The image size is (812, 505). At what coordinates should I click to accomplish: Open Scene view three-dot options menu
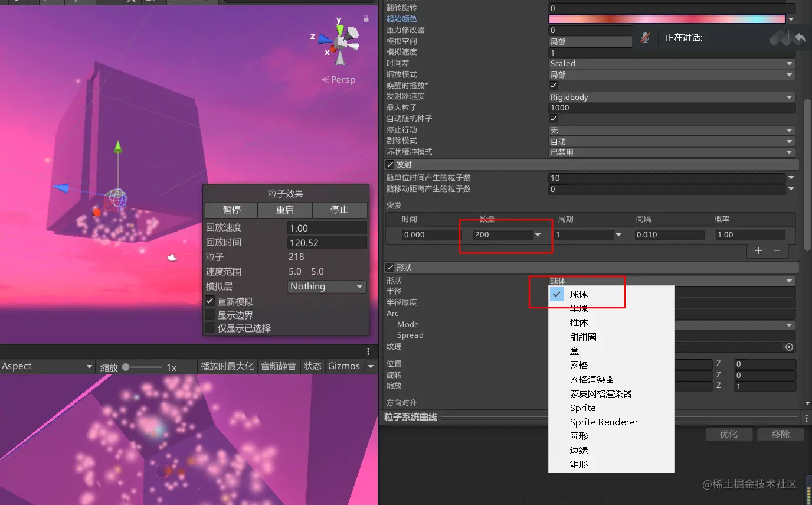coord(368,351)
